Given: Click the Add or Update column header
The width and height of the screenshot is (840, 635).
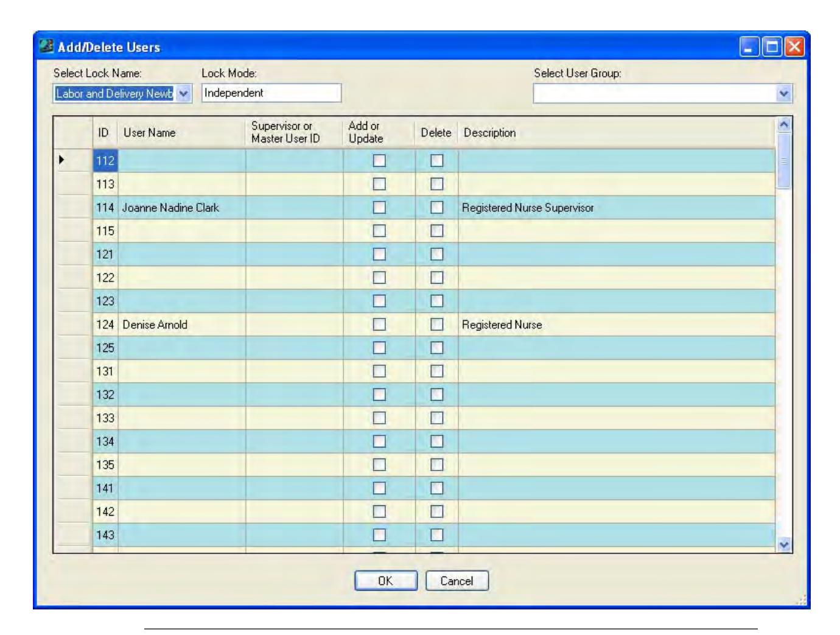Looking at the screenshot, I should (379, 133).
